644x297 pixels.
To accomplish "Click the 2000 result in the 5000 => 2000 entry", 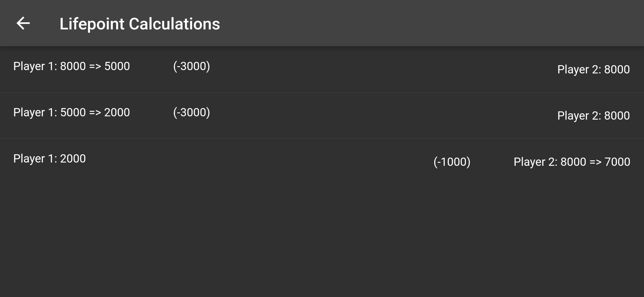I will [117, 112].
